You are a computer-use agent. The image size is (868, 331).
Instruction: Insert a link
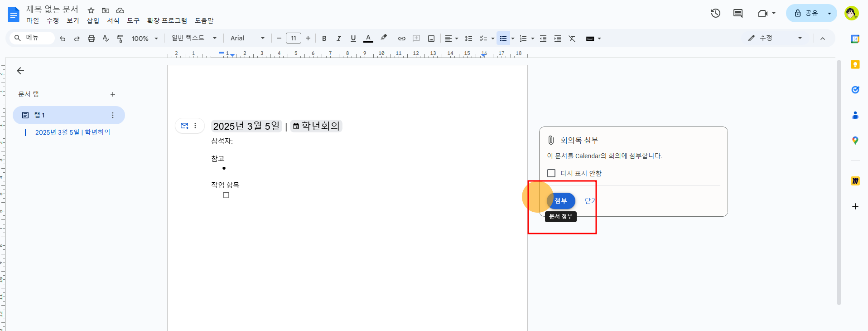click(402, 39)
